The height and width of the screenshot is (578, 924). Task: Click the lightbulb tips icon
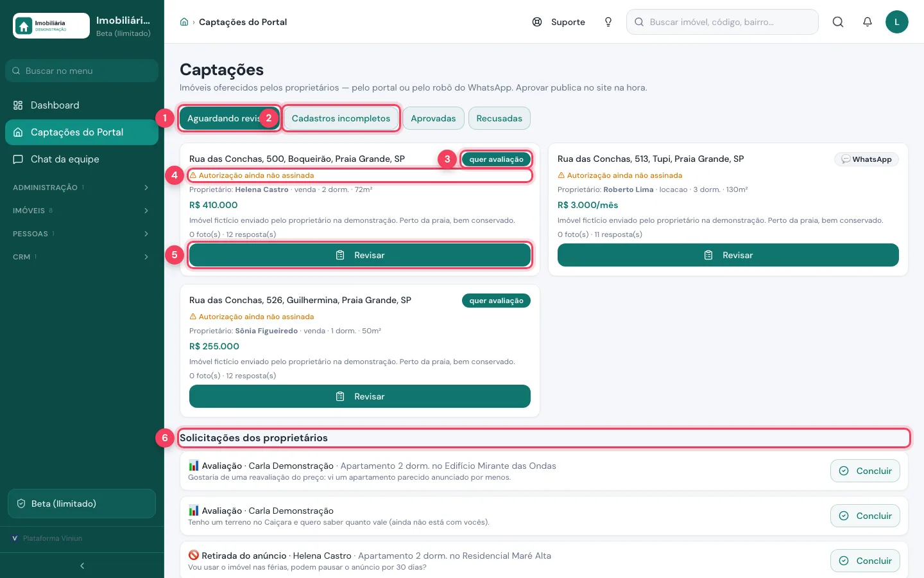608,22
